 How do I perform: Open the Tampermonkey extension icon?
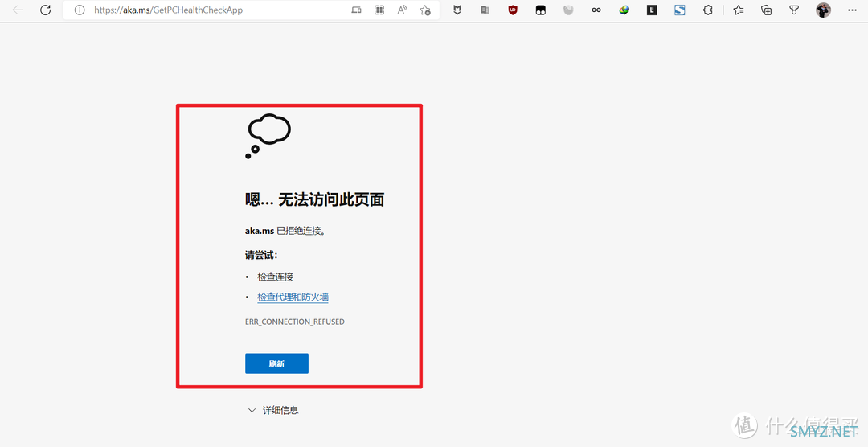[541, 10]
